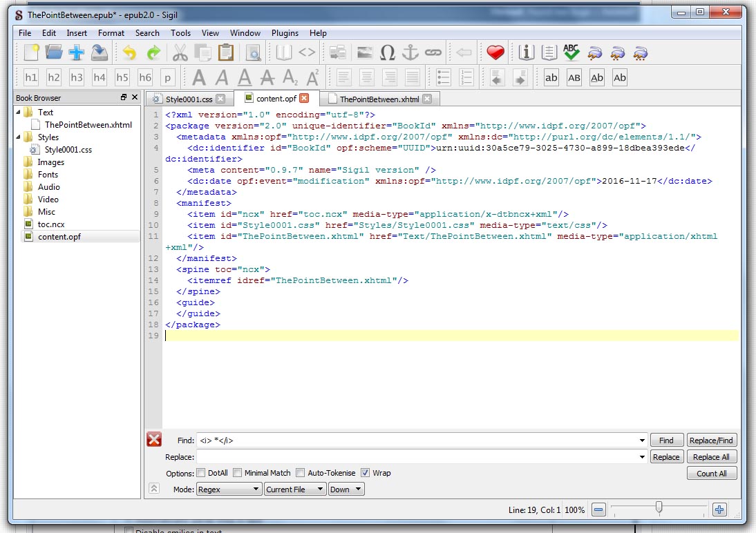Click the Replace All button
This screenshot has width=756, height=533.
(x=711, y=457)
